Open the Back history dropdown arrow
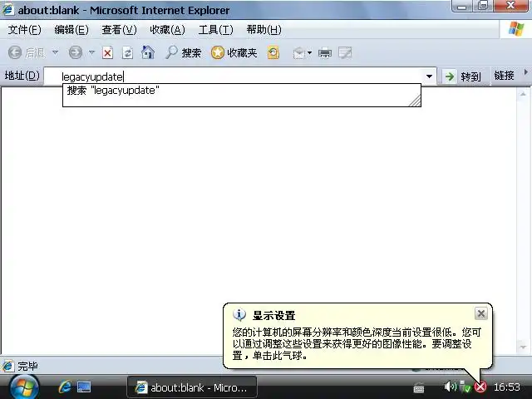Image resolution: width=532 pixels, height=399 pixels. (55, 52)
